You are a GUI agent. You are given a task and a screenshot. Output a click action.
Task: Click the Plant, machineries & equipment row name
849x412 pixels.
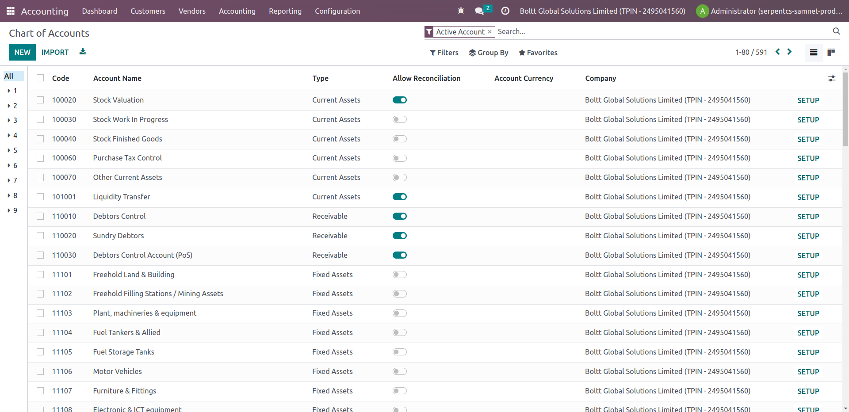(x=145, y=313)
